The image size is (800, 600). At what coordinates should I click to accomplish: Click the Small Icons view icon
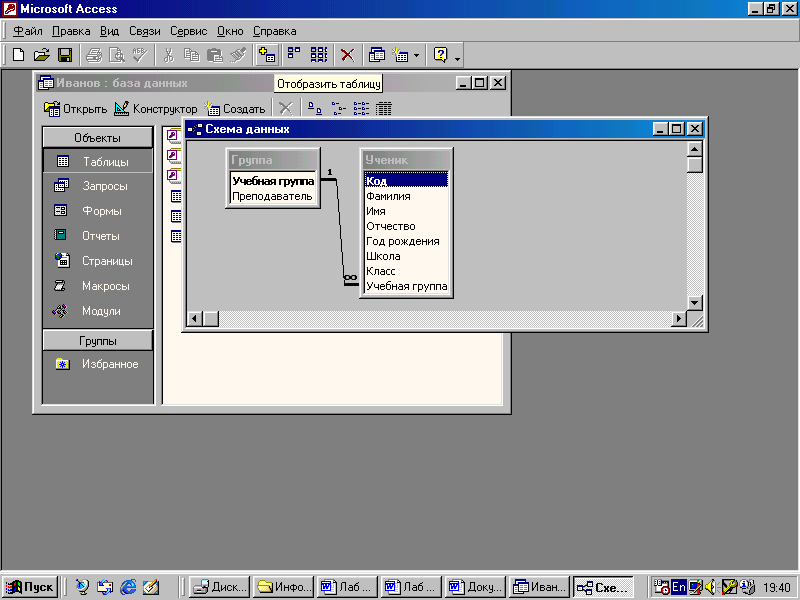[338, 108]
